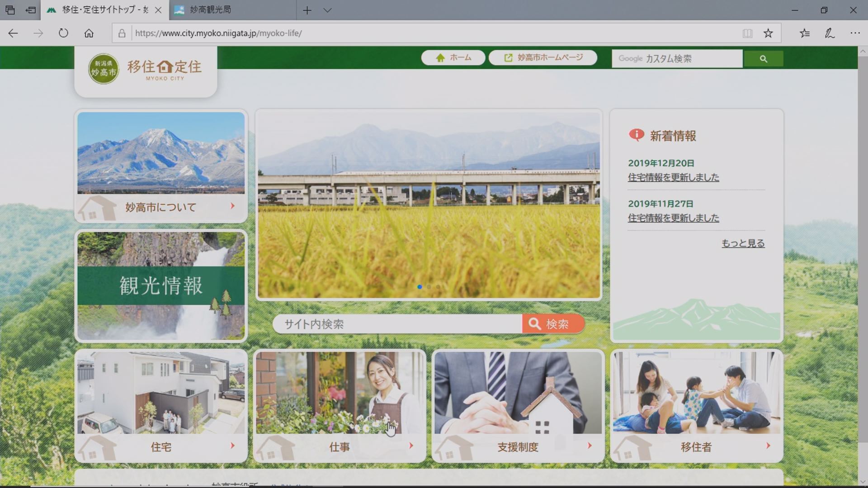Click the arrow on 仕事 card
868x488 pixels.
coord(411,446)
